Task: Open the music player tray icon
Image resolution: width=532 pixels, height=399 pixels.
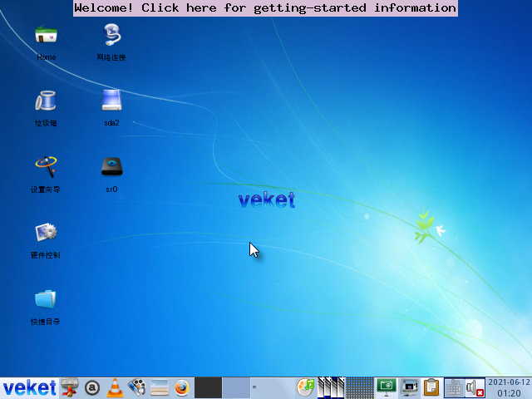Action: tap(306, 388)
